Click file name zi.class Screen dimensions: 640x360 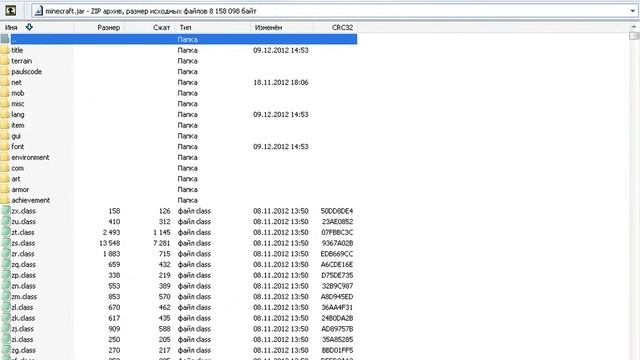22,340
